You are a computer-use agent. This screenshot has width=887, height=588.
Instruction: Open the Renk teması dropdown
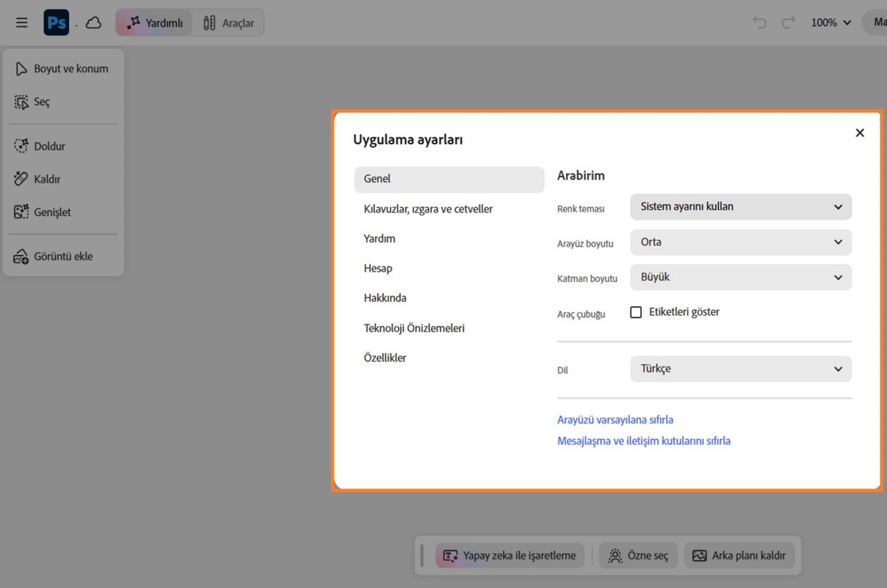[741, 207]
